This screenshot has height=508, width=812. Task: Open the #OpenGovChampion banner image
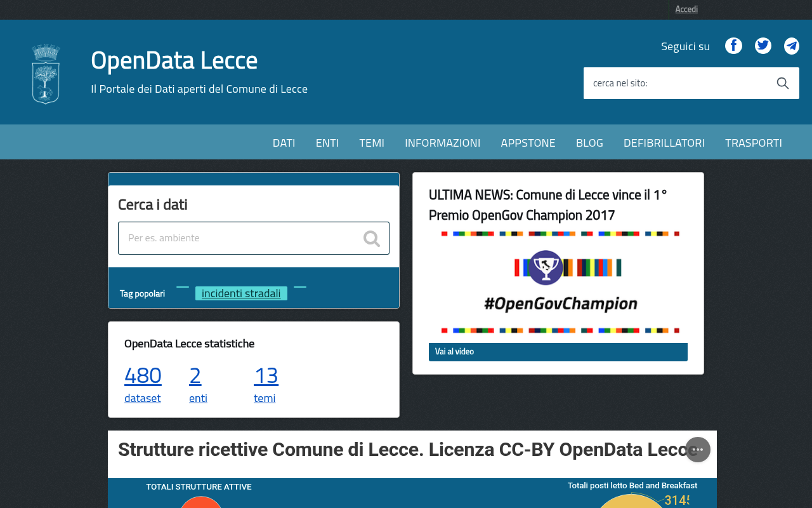558,283
